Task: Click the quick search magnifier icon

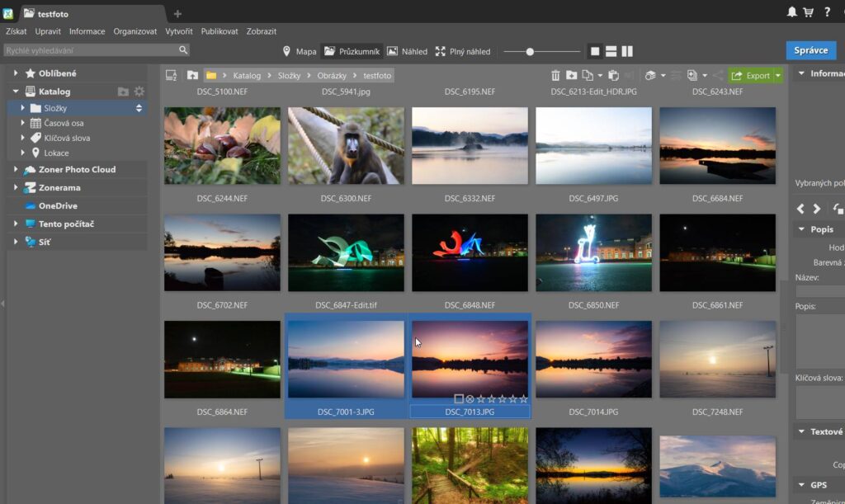Action: pyautogui.click(x=183, y=50)
